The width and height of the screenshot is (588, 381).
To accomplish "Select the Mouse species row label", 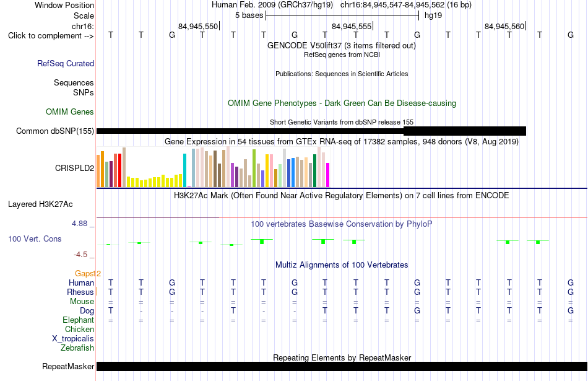I will [82, 302].
